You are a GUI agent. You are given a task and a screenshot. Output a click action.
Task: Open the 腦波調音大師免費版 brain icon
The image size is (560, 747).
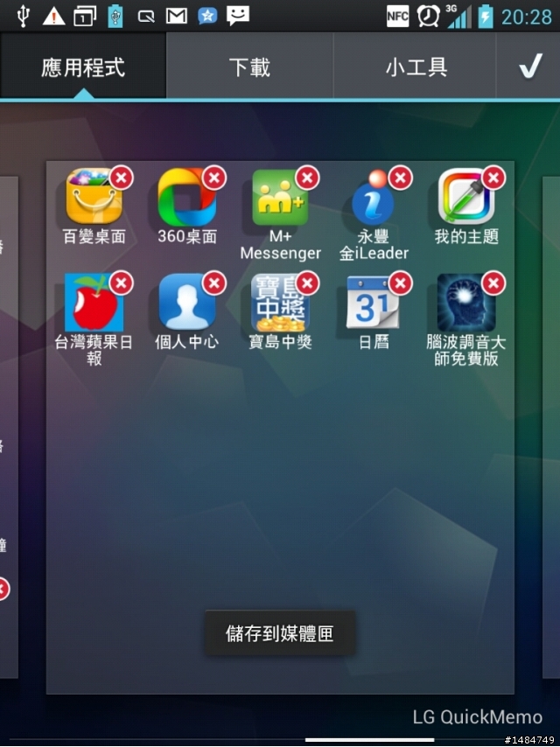coord(466,303)
